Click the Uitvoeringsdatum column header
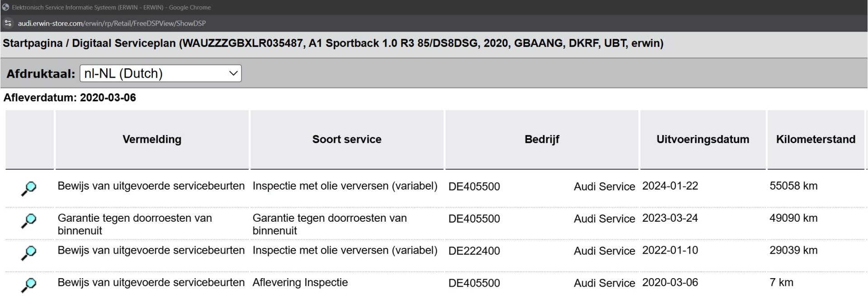The width and height of the screenshot is (868, 298). click(703, 140)
